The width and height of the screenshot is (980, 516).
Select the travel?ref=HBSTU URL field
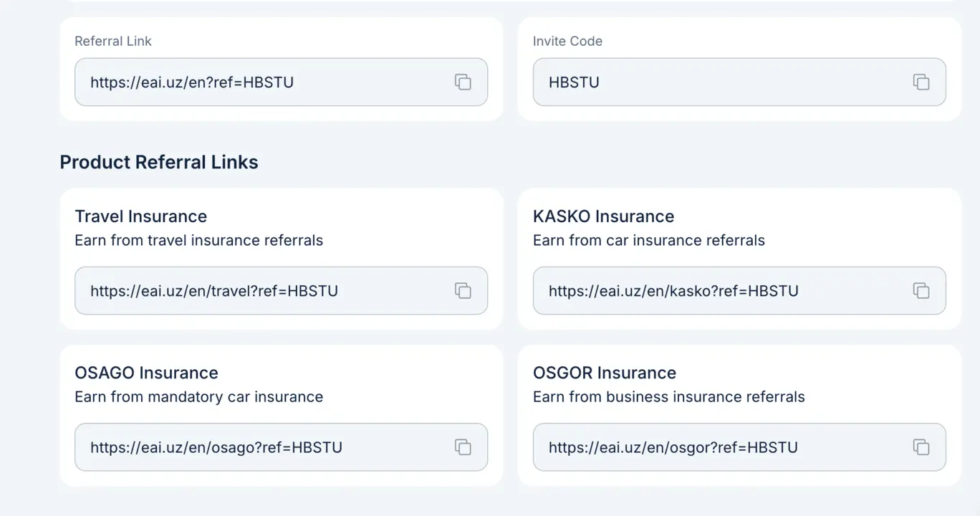(x=281, y=290)
